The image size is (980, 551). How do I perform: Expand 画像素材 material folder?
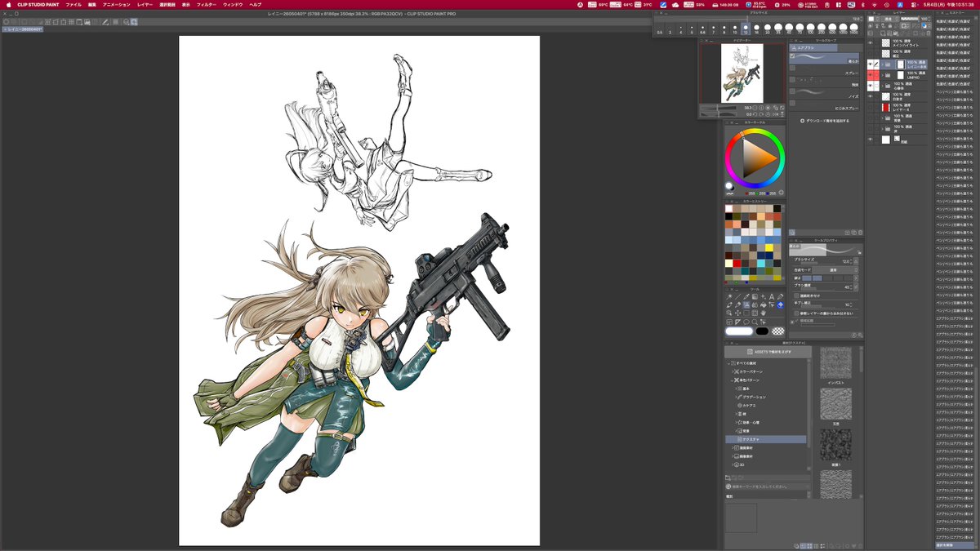734,456
